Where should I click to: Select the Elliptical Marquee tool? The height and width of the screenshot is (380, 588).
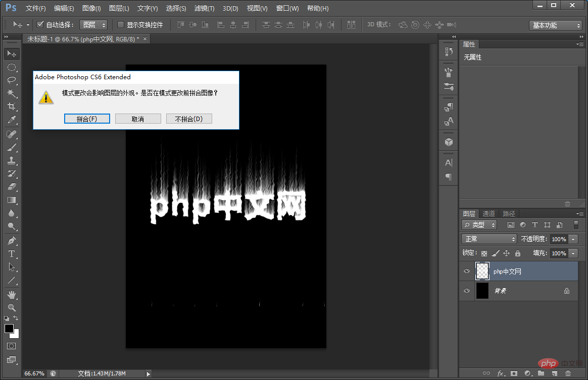coord(12,68)
